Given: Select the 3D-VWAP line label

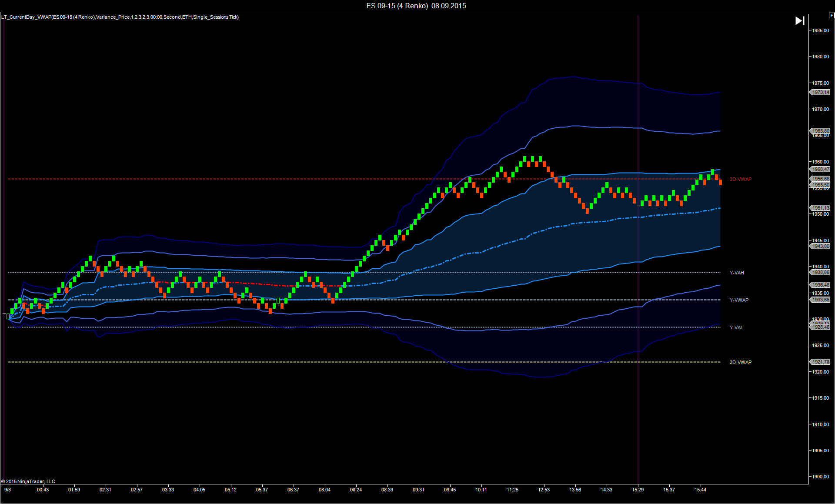Looking at the screenshot, I should 740,179.
